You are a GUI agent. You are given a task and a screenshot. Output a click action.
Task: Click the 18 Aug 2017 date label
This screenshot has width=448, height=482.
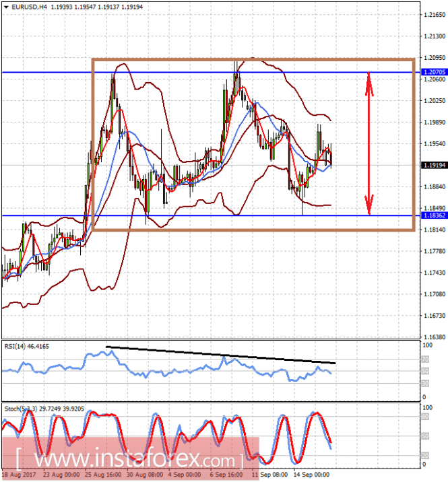coord(19,475)
